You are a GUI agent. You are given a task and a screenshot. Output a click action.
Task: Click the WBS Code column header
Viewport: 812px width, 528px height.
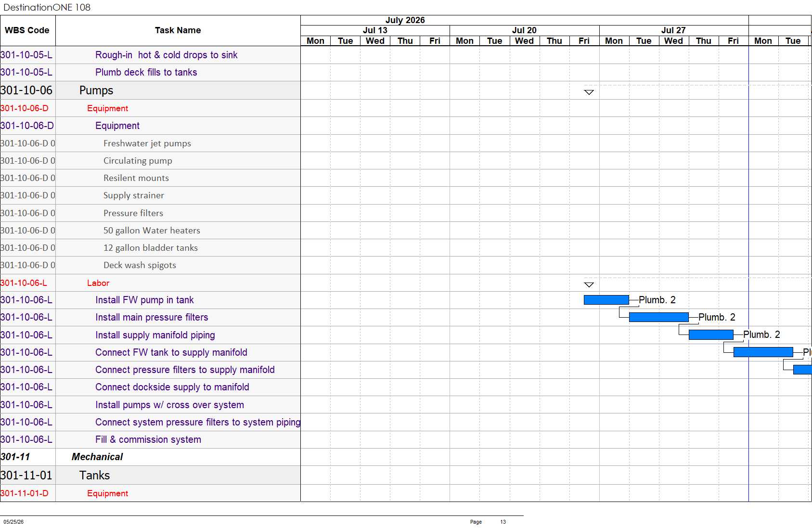click(x=27, y=30)
